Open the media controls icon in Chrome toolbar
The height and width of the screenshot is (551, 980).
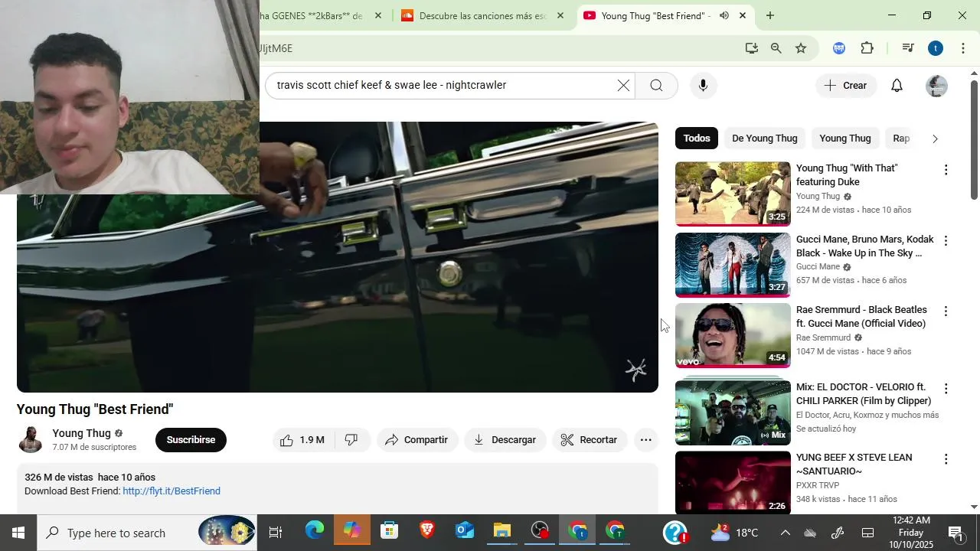(908, 48)
